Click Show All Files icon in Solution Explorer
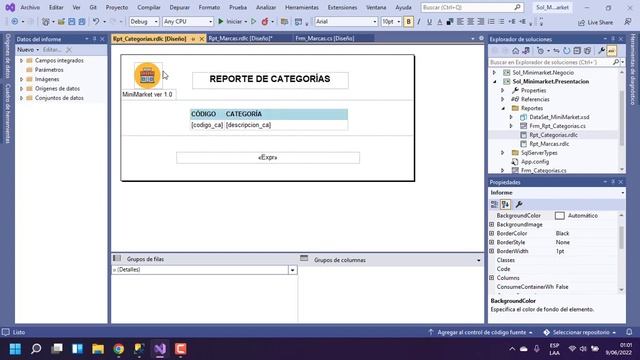 tap(587, 51)
